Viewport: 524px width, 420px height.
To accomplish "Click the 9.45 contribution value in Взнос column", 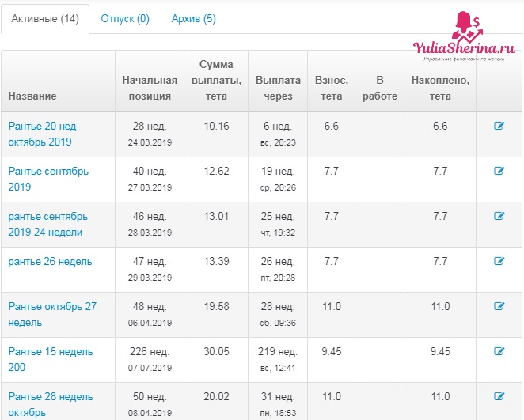I will coord(332,351).
